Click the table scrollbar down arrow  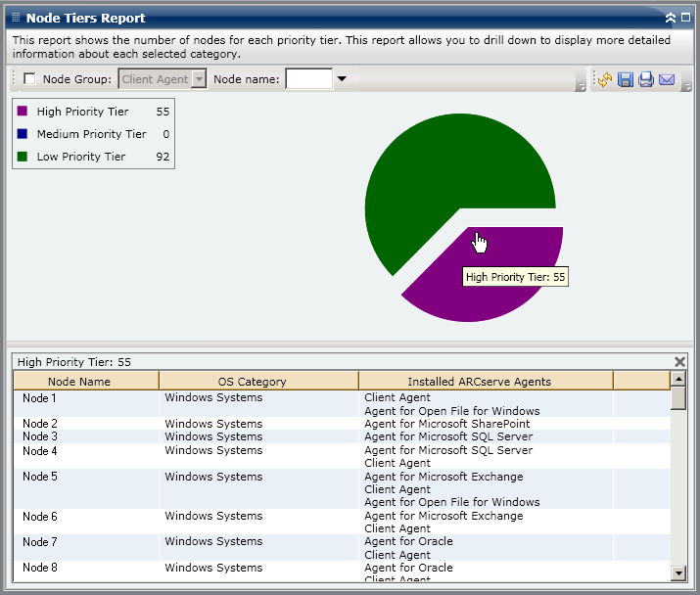(678, 572)
